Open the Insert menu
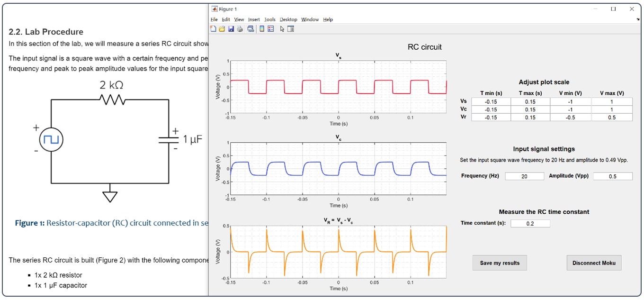This screenshot has height=300, width=644. (x=254, y=19)
